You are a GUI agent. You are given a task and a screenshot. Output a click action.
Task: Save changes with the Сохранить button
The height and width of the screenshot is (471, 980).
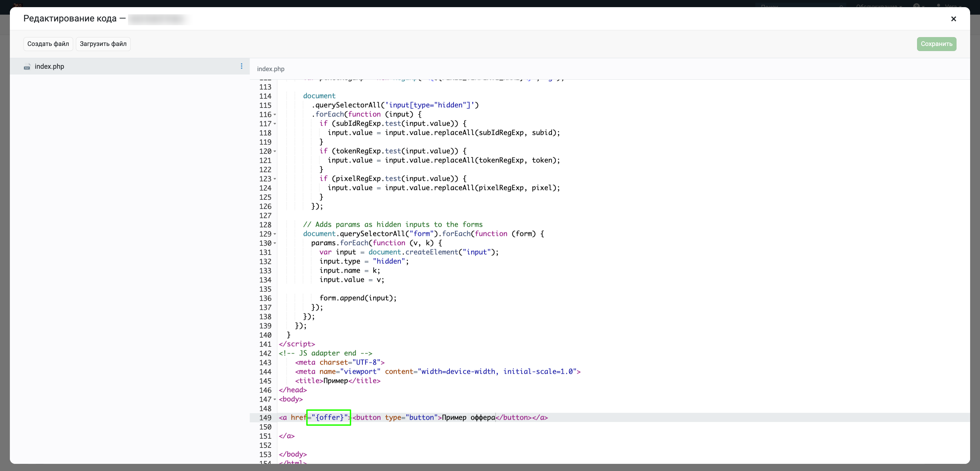pos(936,44)
